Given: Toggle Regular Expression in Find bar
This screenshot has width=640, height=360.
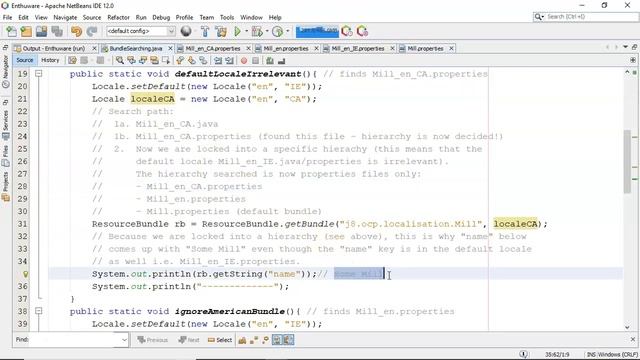Looking at the screenshot, I should [265, 340].
